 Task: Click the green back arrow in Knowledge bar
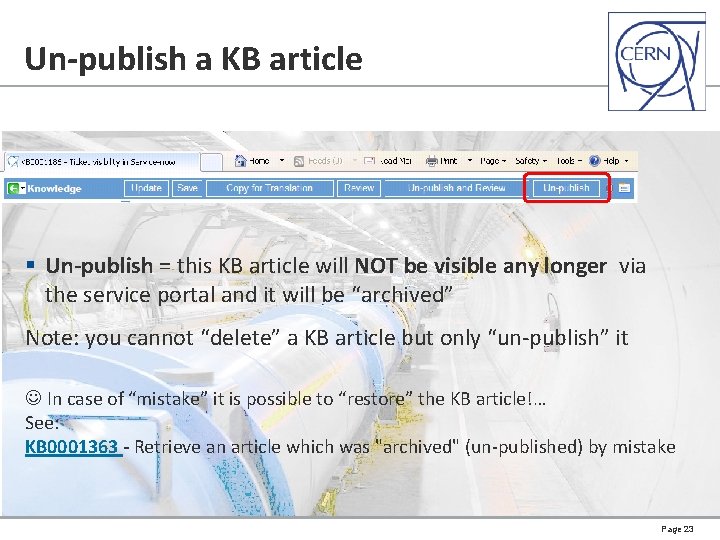13,188
